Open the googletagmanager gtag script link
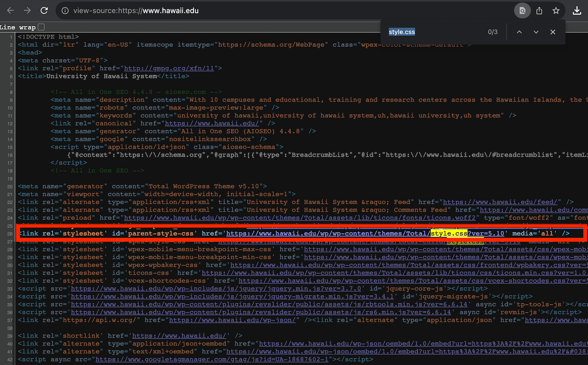The height and width of the screenshot is (365, 588). pyautogui.click(x=212, y=359)
